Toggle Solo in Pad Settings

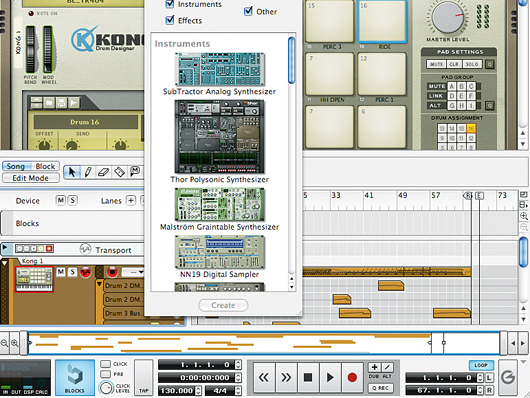pyautogui.click(x=472, y=64)
